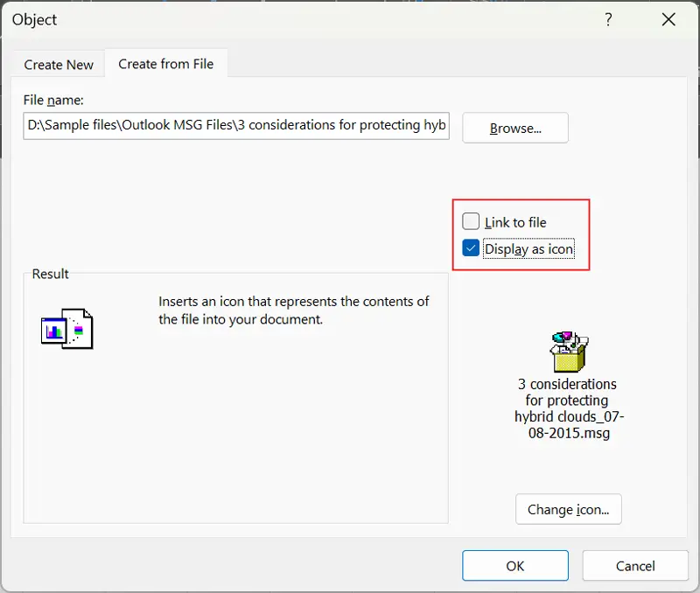
Task: Click the Result illustration document icon
Action: click(x=67, y=329)
